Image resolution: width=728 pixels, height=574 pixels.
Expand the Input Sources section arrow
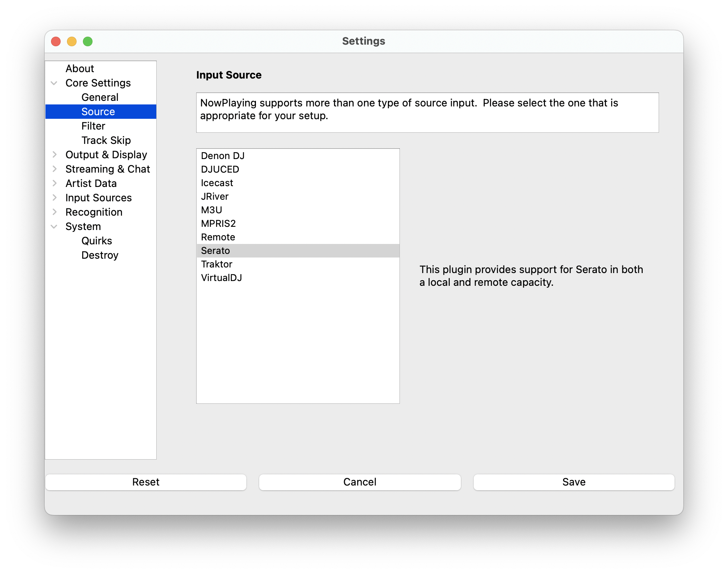point(54,198)
